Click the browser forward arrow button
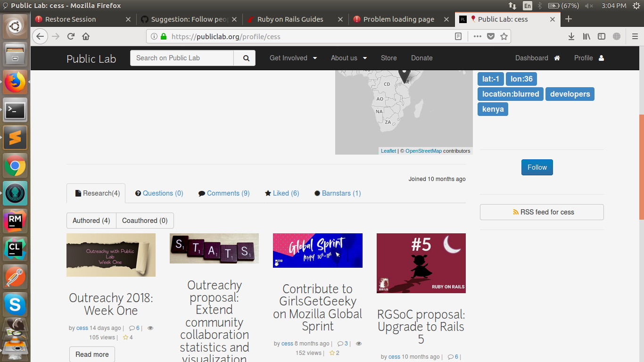Screen dimensions: 644x362 point(56,36)
